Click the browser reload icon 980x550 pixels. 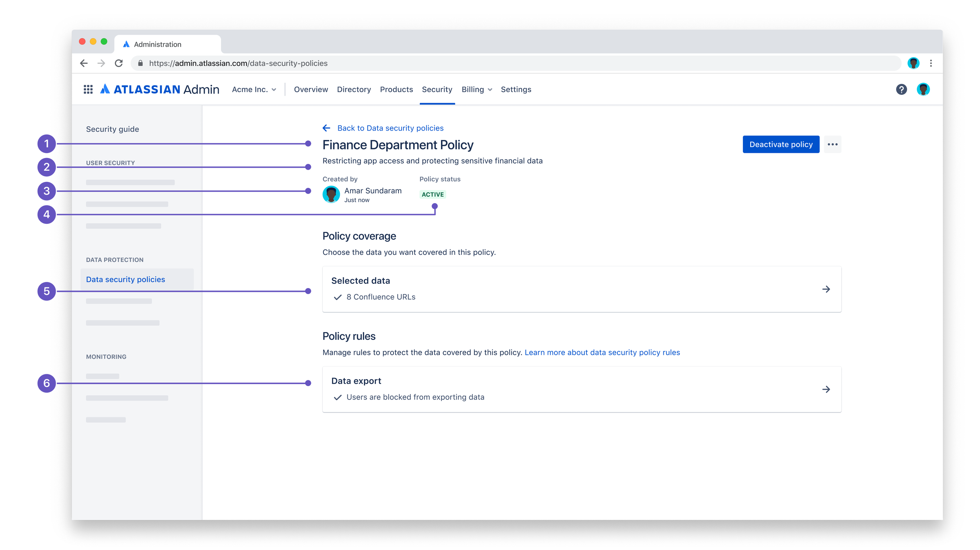point(119,63)
